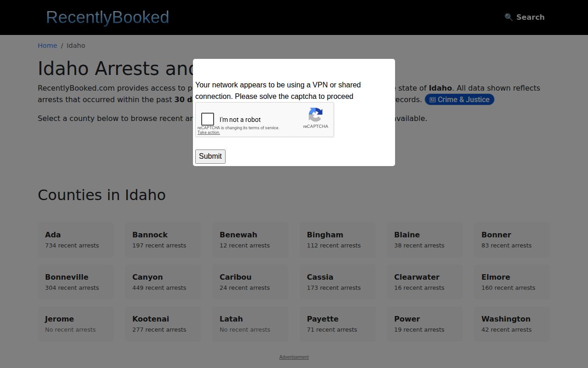Open Bonneville county arrests

76,282
